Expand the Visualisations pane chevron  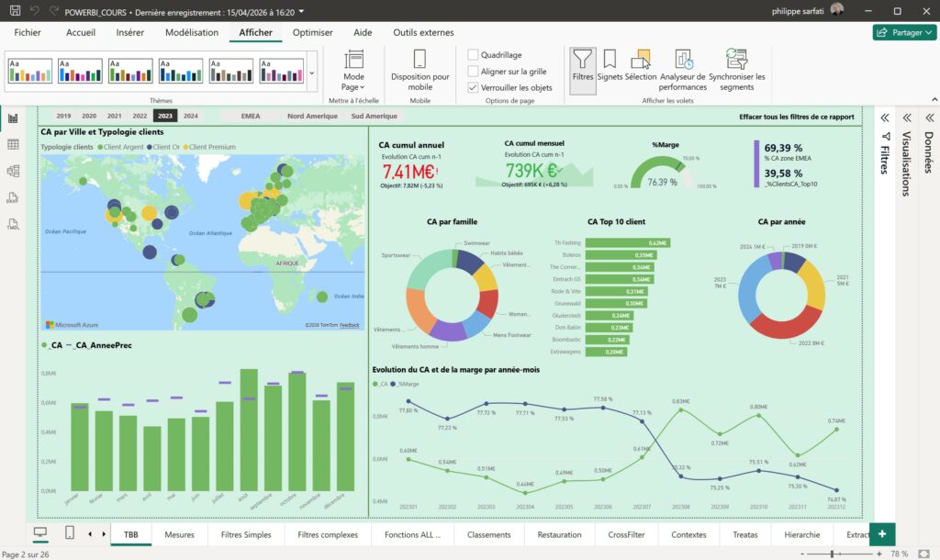[x=907, y=118]
